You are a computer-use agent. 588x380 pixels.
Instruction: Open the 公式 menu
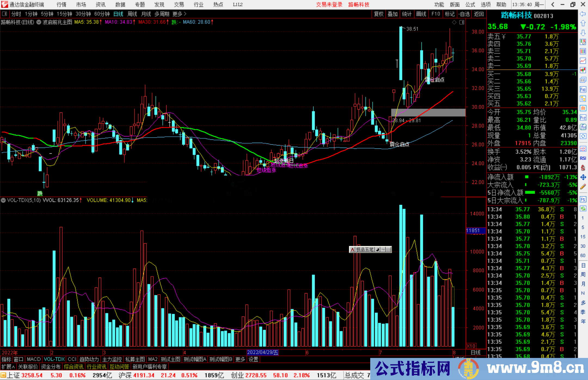point(470,5)
